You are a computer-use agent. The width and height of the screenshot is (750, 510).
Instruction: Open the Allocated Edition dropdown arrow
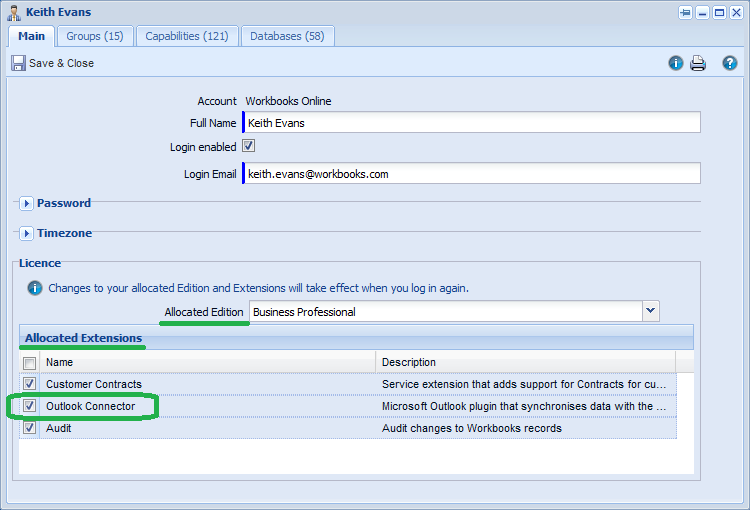click(651, 311)
